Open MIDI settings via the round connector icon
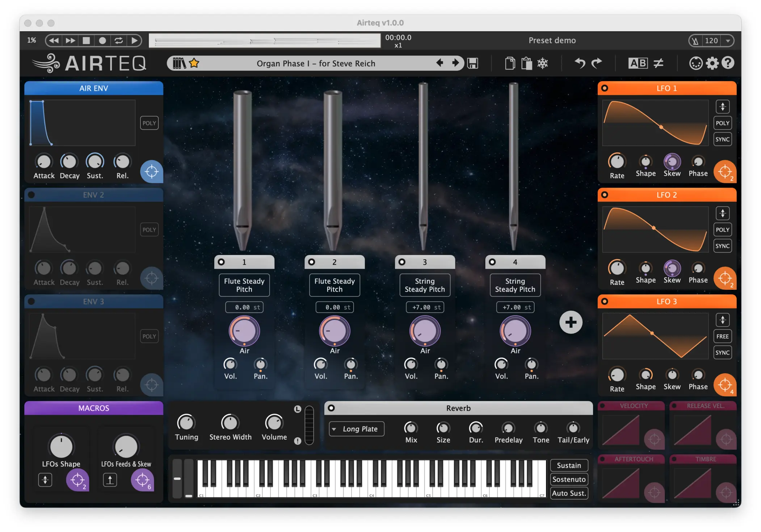Image resolution: width=761 pixels, height=532 pixels. click(695, 63)
